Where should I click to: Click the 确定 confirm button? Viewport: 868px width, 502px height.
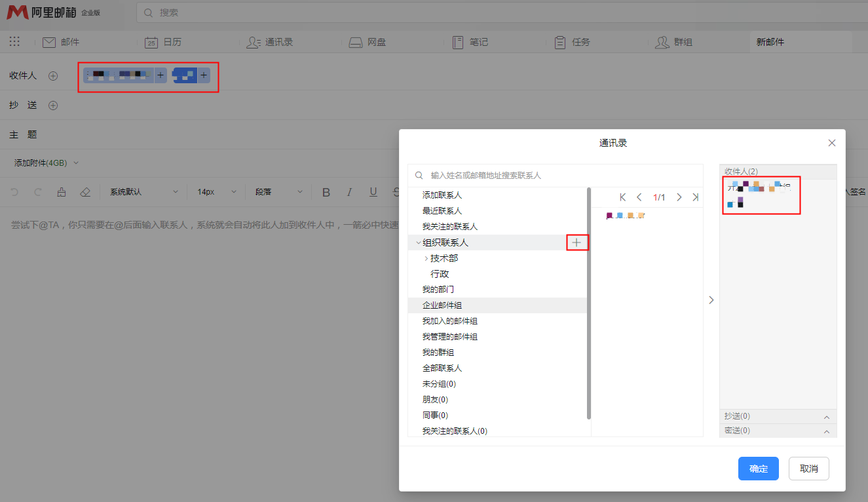[x=758, y=469]
